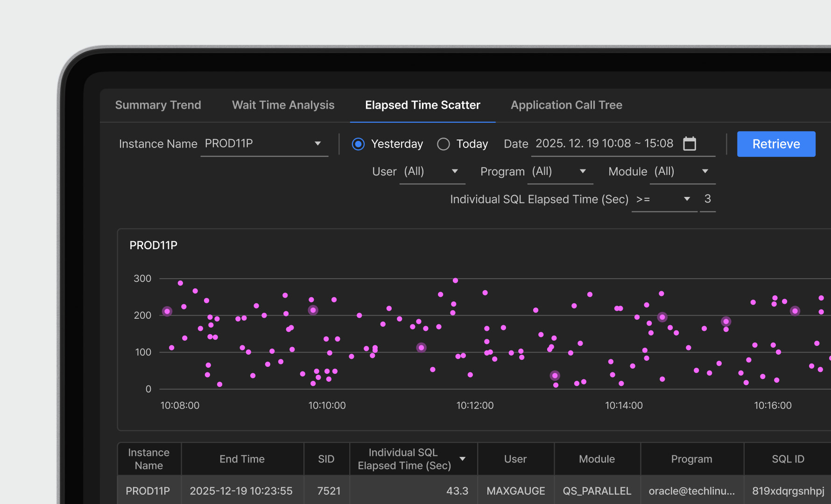Click the End Time column header

click(242, 459)
